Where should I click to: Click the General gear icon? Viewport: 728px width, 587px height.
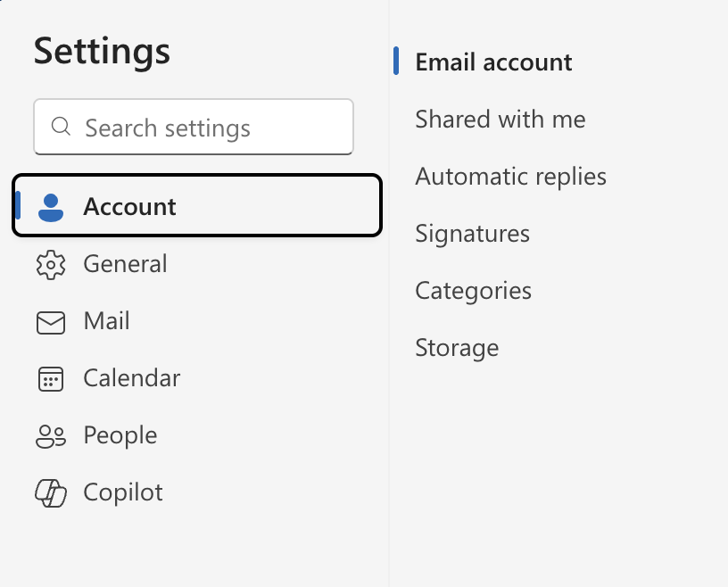click(x=51, y=264)
